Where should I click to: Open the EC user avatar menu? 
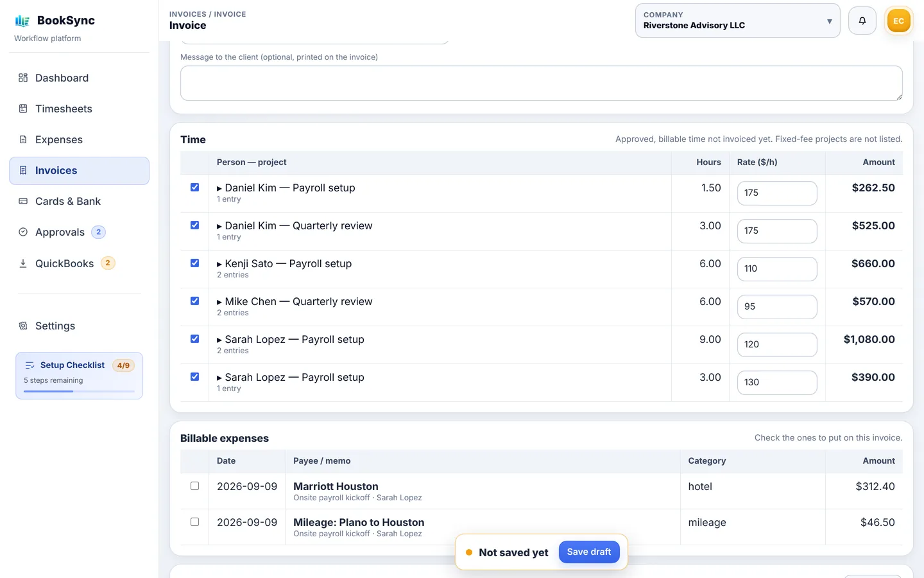898,21
